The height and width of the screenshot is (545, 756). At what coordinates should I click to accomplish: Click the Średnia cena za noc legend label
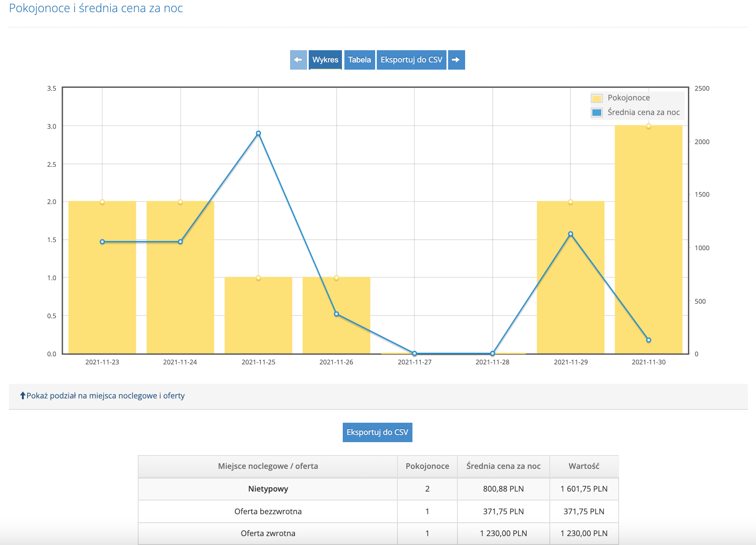pyautogui.click(x=643, y=113)
